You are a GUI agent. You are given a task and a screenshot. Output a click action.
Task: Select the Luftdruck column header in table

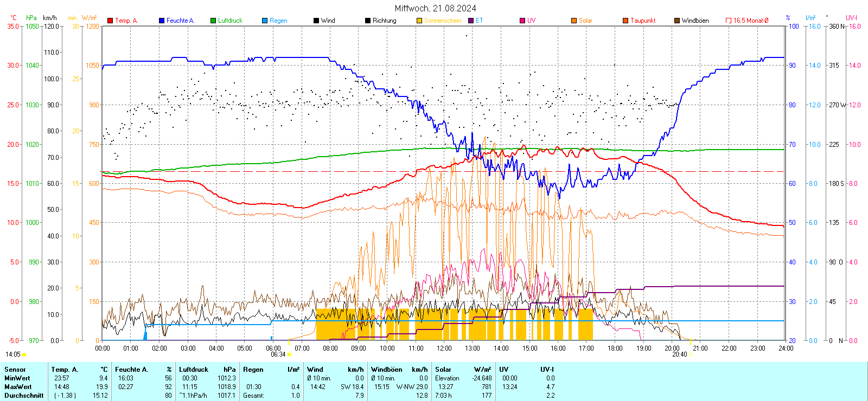tap(194, 370)
